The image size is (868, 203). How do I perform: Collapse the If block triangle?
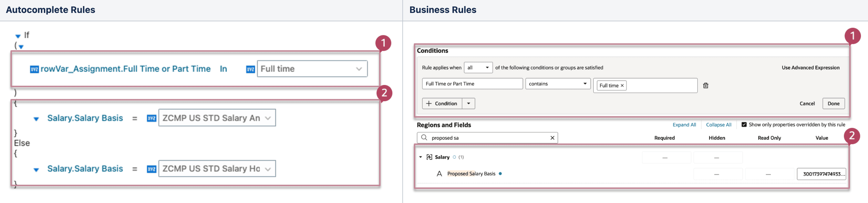18,36
